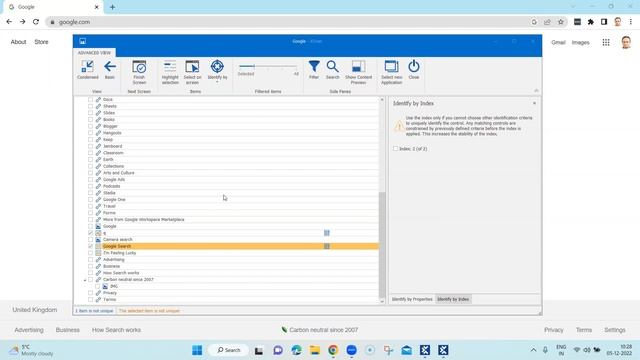Click the scroll-up arrow of the tree list
The height and width of the screenshot is (360, 640).
pyautogui.click(x=382, y=100)
